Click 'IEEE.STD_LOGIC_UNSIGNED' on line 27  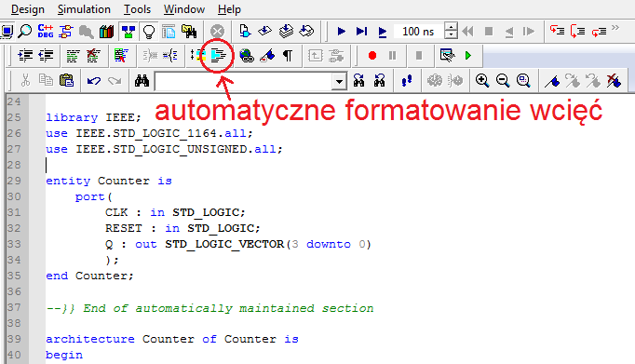(x=162, y=149)
